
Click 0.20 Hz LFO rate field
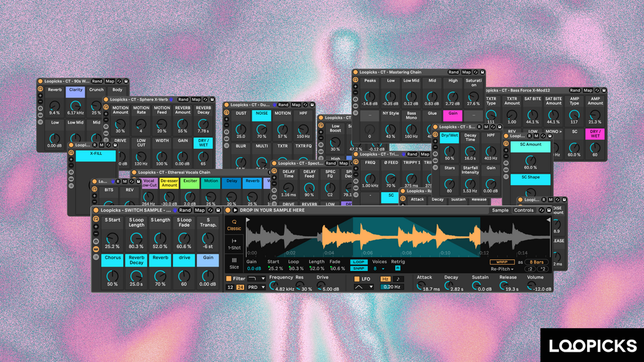click(x=392, y=287)
